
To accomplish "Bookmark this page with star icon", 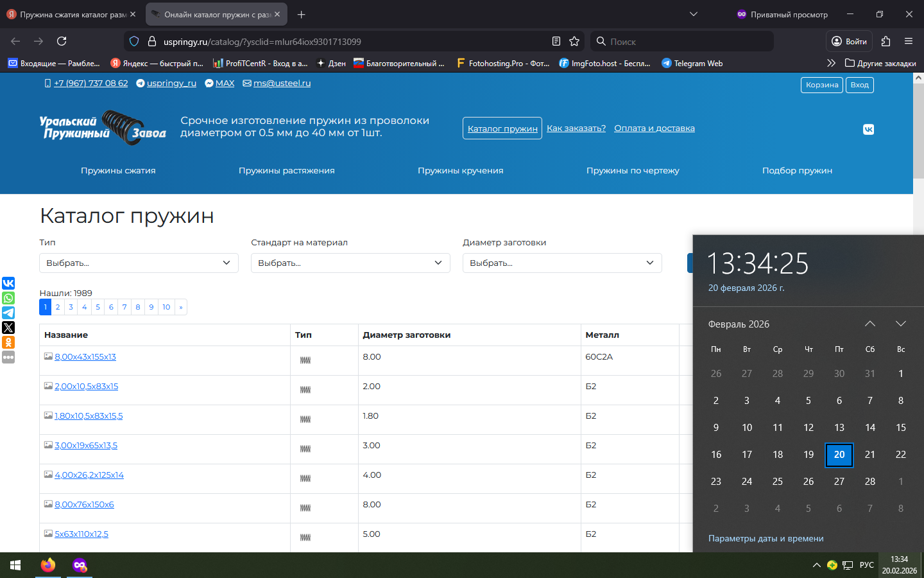I will (574, 41).
